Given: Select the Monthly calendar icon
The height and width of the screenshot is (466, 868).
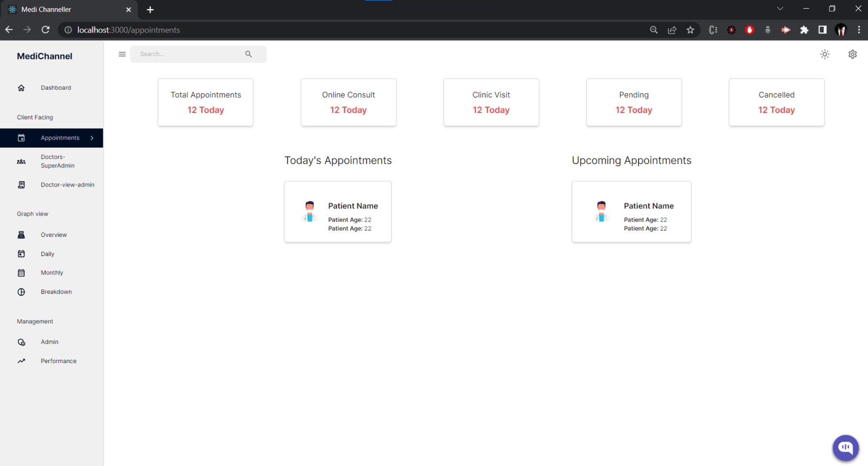Looking at the screenshot, I should click(21, 272).
